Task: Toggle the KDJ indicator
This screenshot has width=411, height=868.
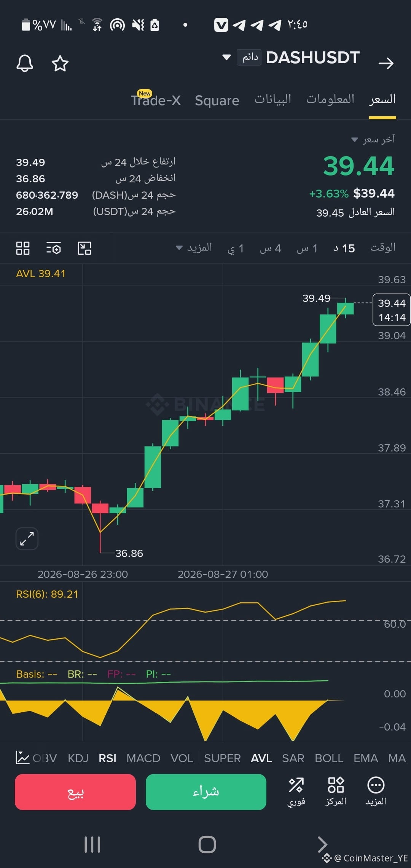Action: (78, 758)
